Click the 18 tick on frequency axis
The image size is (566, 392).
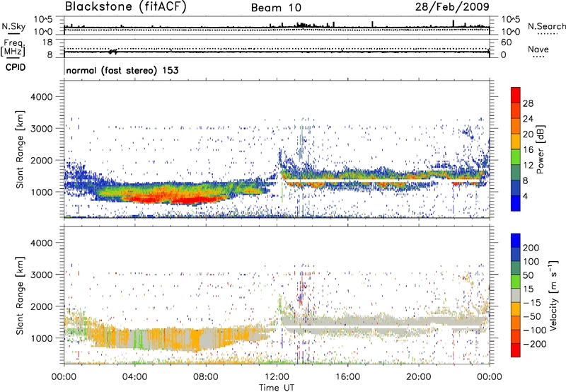tap(47, 42)
